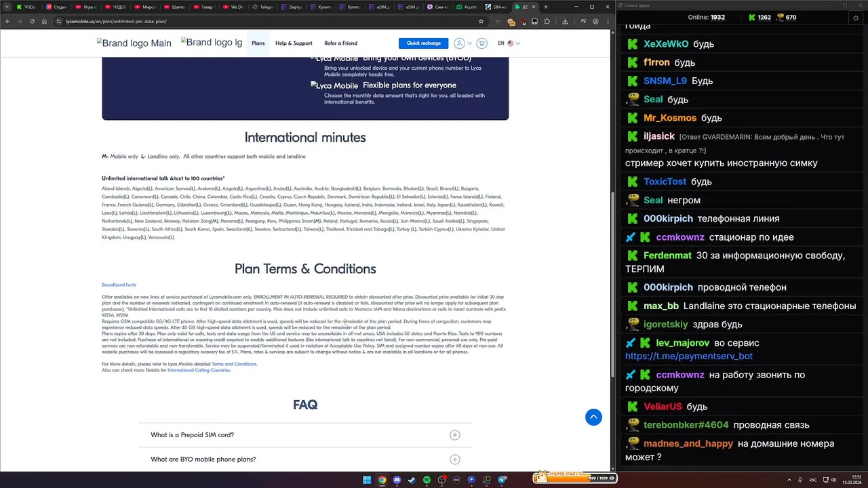Open a new browser tab
Image resolution: width=868 pixels, height=488 pixels.
click(547, 7)
